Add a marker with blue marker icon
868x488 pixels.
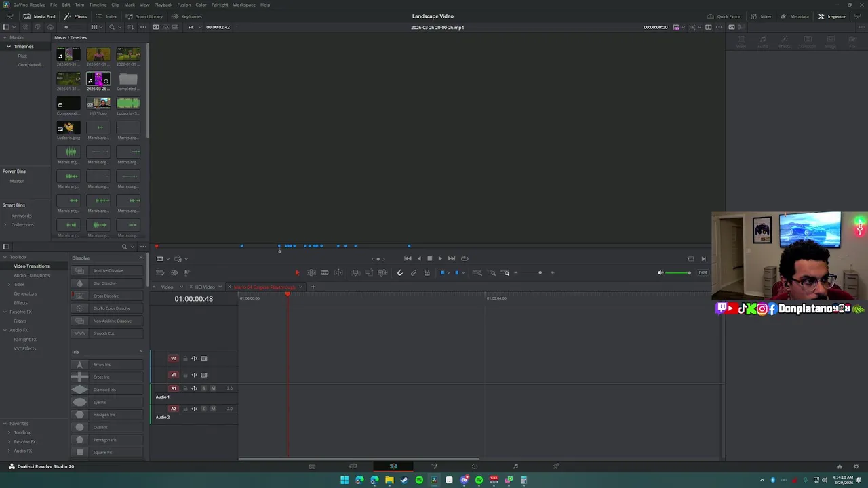click(x=456, y=272)
